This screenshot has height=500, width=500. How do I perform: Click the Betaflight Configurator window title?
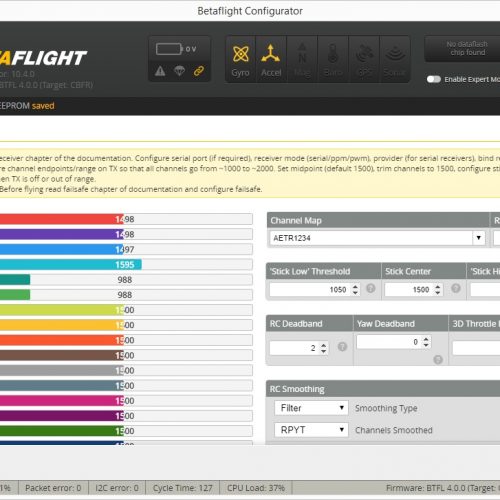pos(250,11)
